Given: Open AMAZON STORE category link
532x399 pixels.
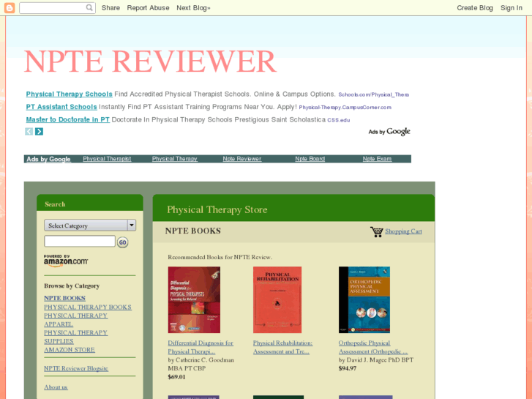Looking at the screenshot, I should click(70, 350).
